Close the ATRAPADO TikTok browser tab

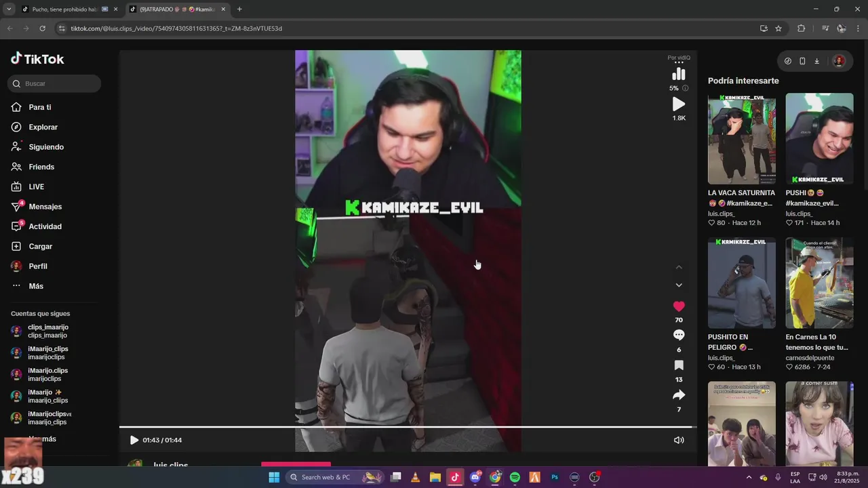coord(223,9)
